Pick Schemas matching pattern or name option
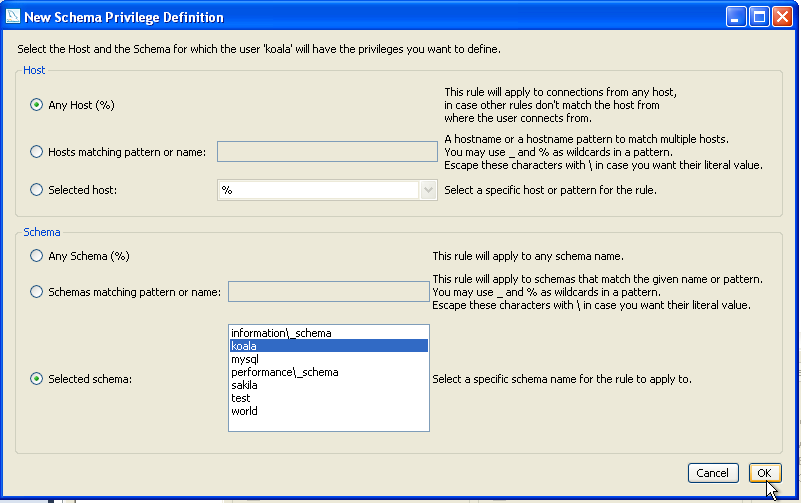Viewport: 801px width, 503px height. point(37,292)
